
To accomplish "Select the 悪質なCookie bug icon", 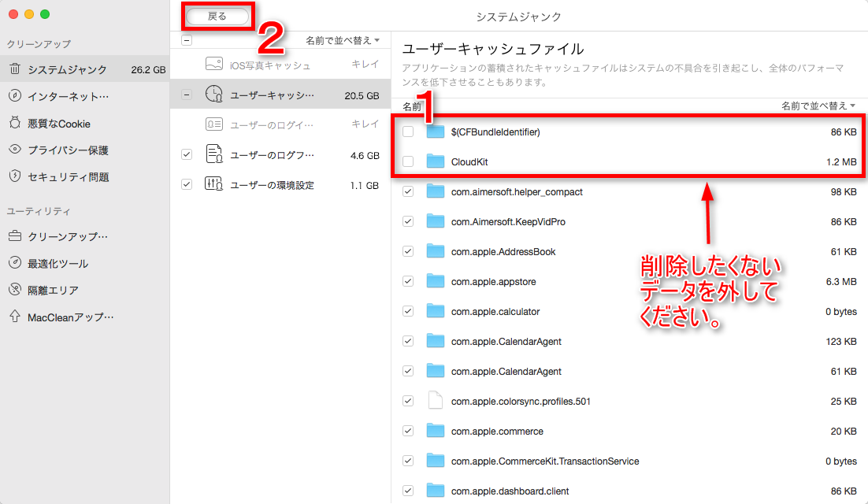I will [x=15, y=123].
